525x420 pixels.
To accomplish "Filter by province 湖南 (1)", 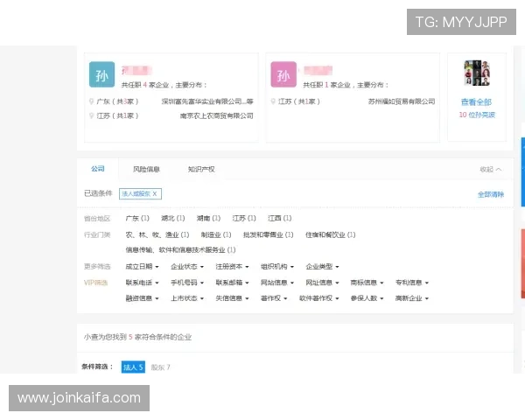I will pos(208,219).
